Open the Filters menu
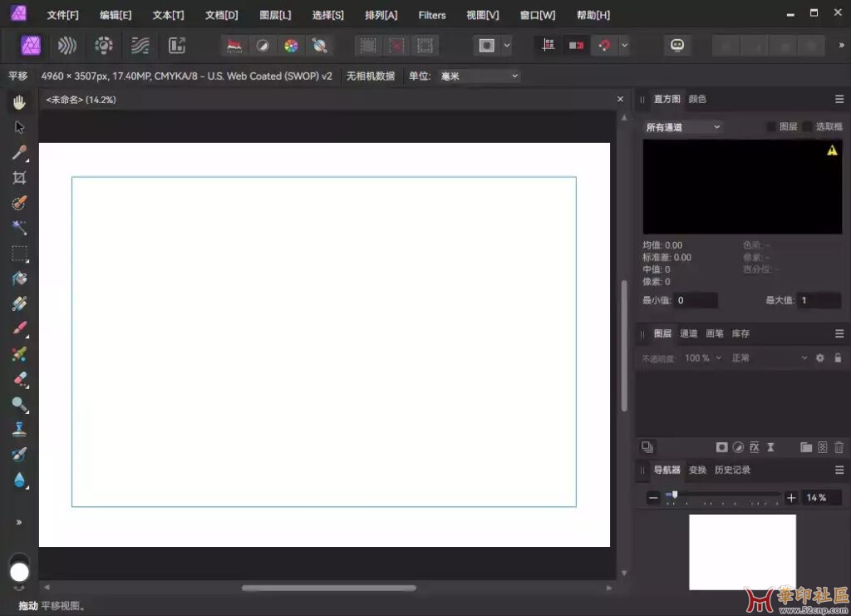 tap(432, 15)
